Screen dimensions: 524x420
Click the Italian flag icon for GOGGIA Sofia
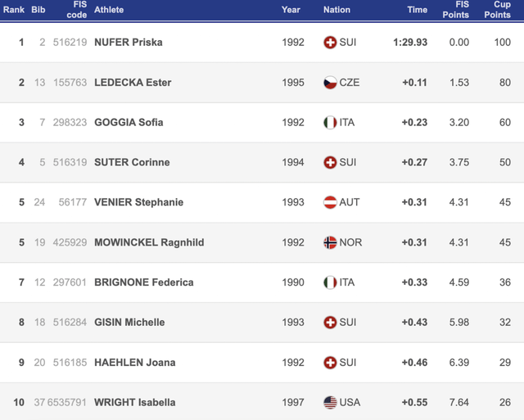[330, 122]
